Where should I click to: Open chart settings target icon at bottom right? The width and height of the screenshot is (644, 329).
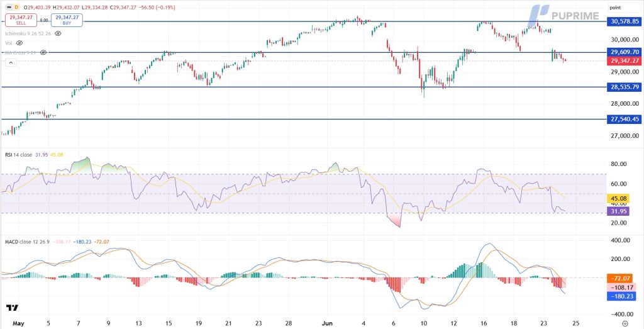point(625,323)
